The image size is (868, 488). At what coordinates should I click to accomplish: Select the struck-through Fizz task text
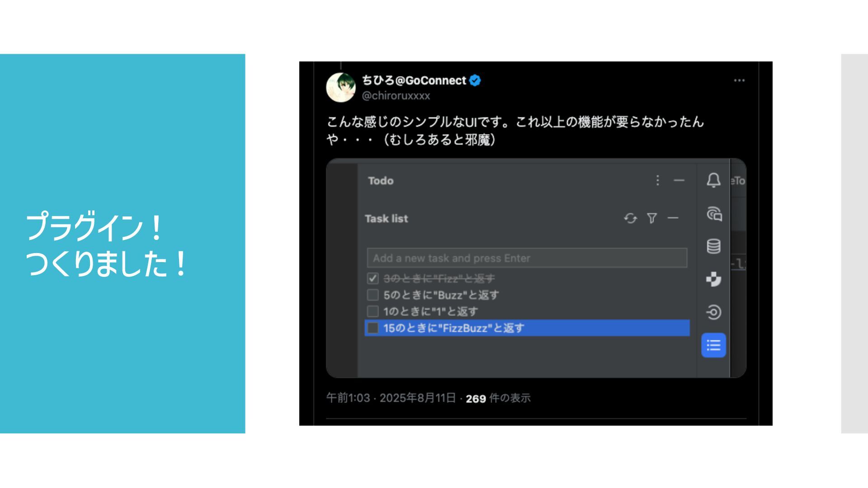pos(439,278)
